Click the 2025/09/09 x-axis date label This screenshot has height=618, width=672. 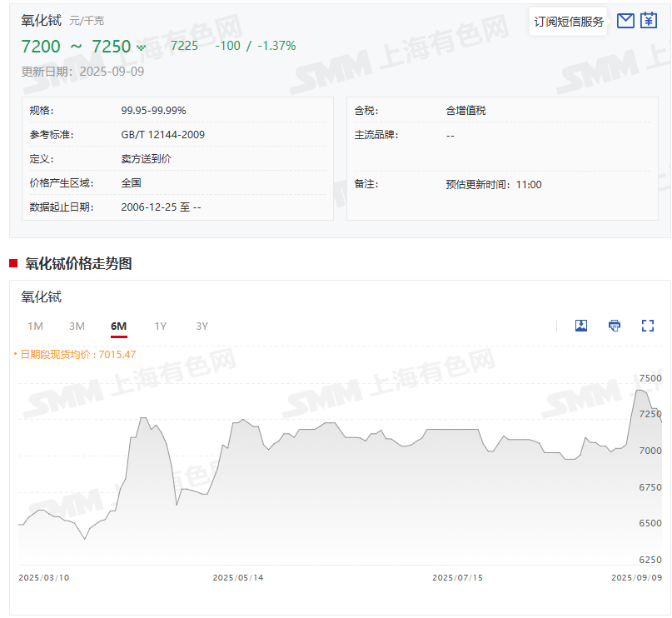pyautogui.click(x=636, y=578)
